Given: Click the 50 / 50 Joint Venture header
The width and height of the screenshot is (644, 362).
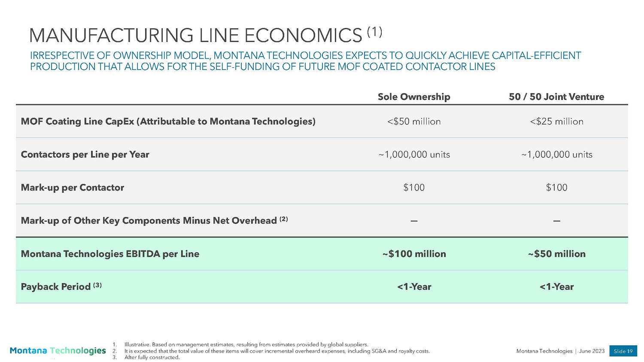Looking at the screenshot, I should 556,97.
